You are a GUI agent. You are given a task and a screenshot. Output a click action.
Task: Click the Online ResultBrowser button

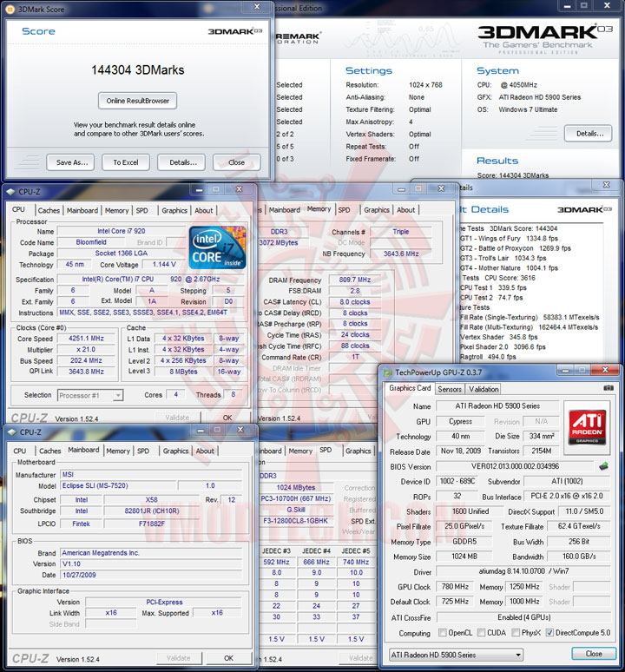tap(137, 101)
